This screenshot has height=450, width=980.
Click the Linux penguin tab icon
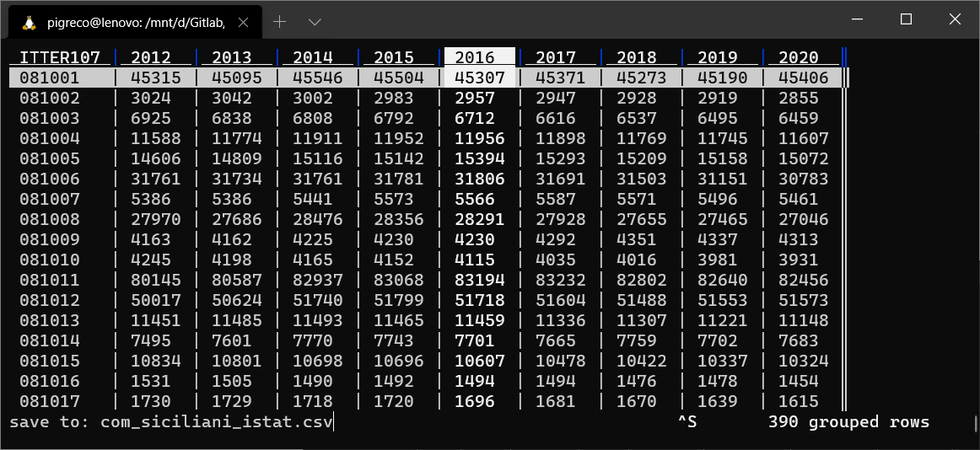tap(30, 23)
